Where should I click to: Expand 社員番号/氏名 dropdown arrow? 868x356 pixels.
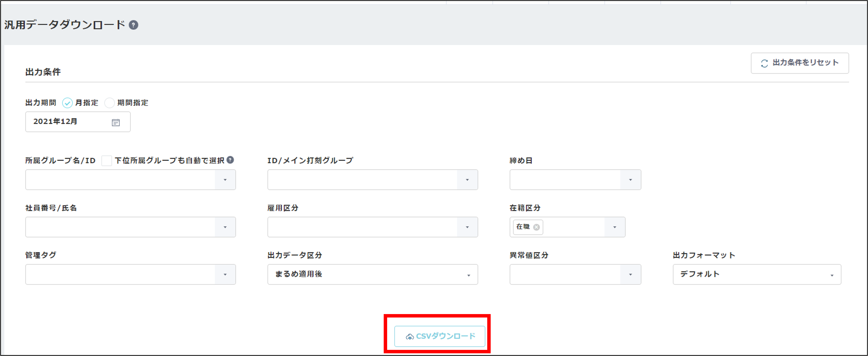click(225, 227)
